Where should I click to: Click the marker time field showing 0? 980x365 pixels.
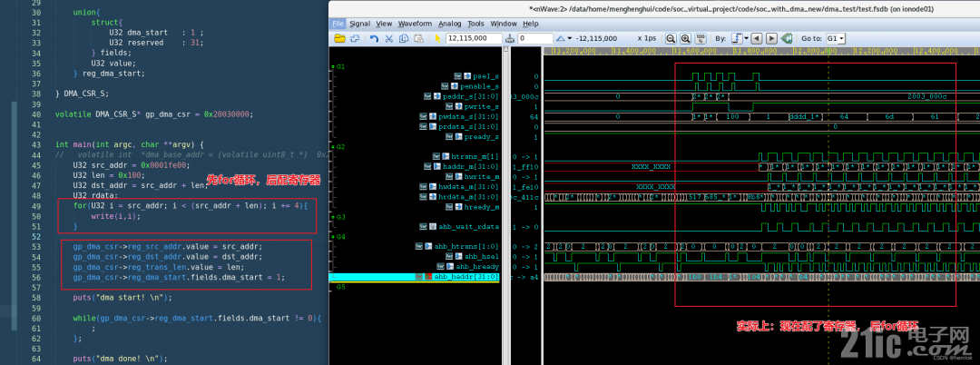[x=535, y=39]
